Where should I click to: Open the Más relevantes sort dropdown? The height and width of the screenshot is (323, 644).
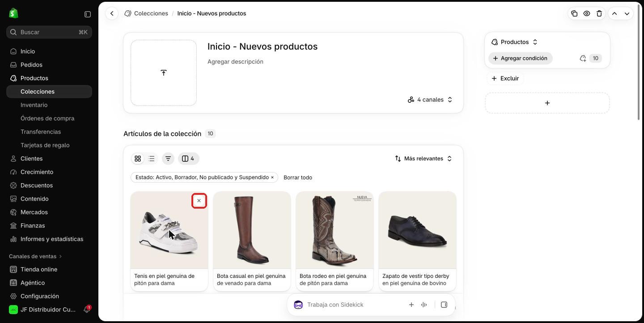coord(424,159)
